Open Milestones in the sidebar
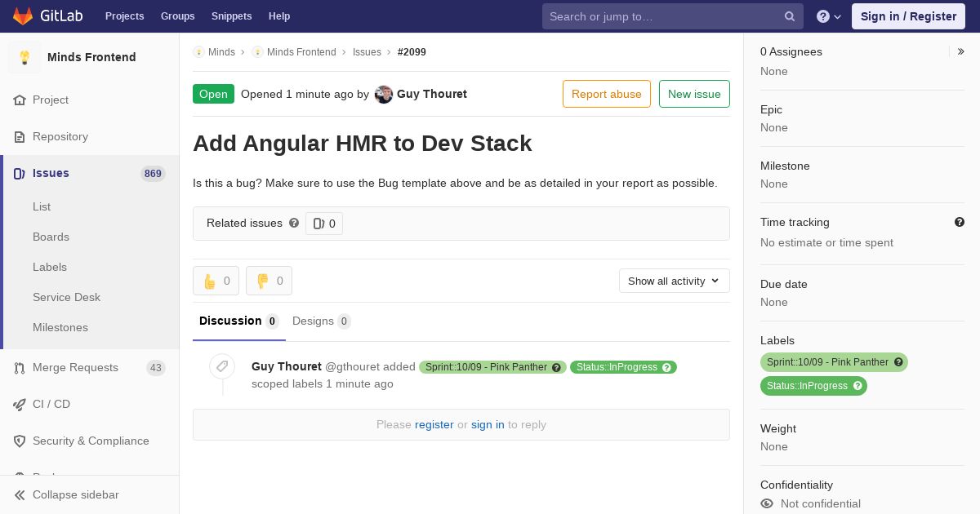This screenshot has width=980, height=514. 60,327
